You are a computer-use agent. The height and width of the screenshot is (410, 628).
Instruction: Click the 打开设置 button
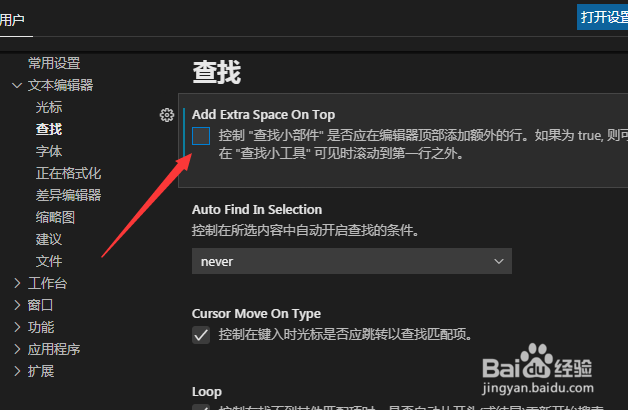(x=602, y=17)
